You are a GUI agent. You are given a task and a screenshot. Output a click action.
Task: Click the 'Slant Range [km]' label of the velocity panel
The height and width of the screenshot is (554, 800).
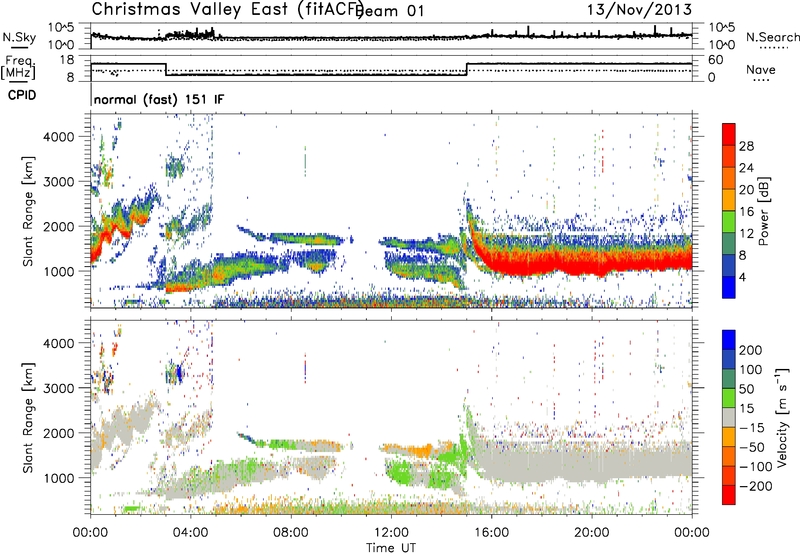28,417
